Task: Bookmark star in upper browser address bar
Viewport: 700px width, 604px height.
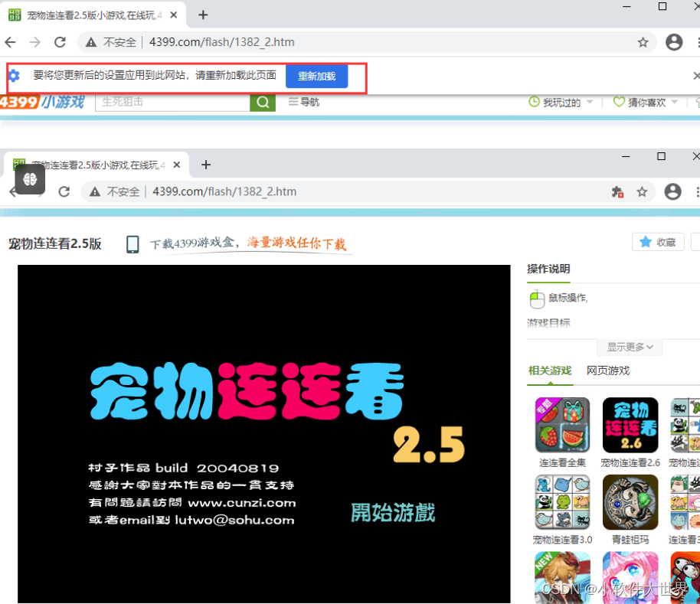Action: [x=643, y=42]
